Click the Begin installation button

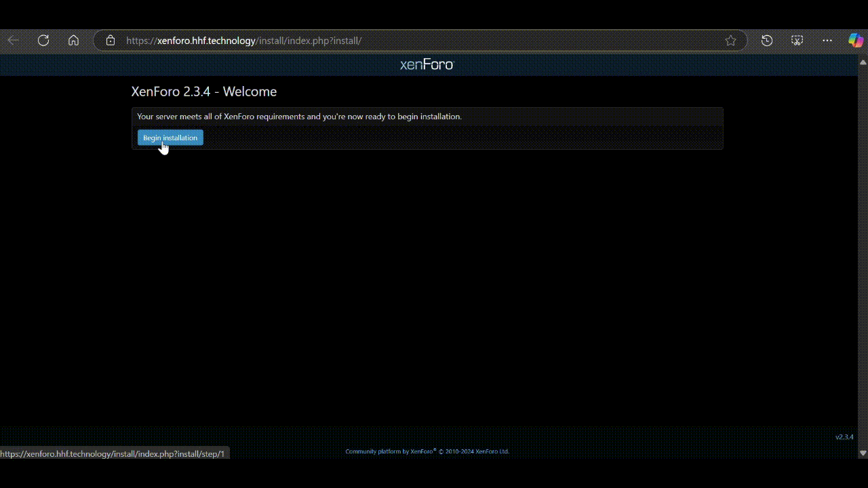[x=170, y=138]
